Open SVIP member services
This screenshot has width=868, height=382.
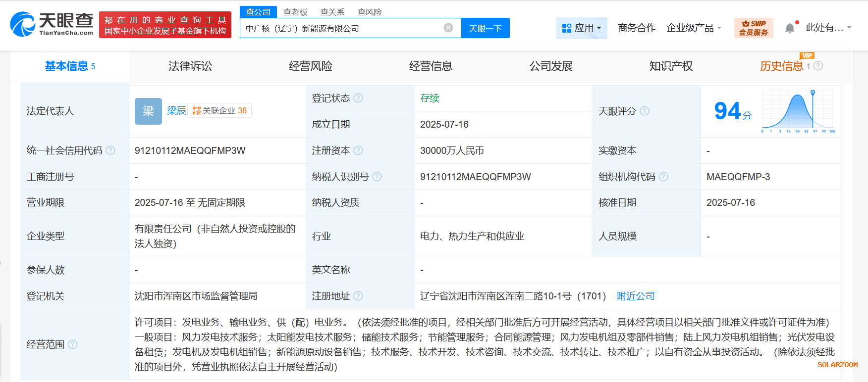click(x=753, y=28)
